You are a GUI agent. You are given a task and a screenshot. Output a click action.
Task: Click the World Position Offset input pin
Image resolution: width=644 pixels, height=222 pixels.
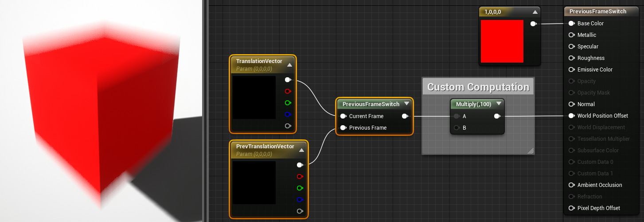571,116
